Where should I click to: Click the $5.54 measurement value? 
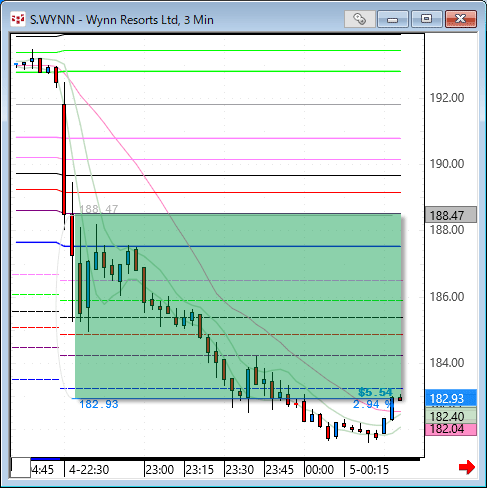pos(375,392)
